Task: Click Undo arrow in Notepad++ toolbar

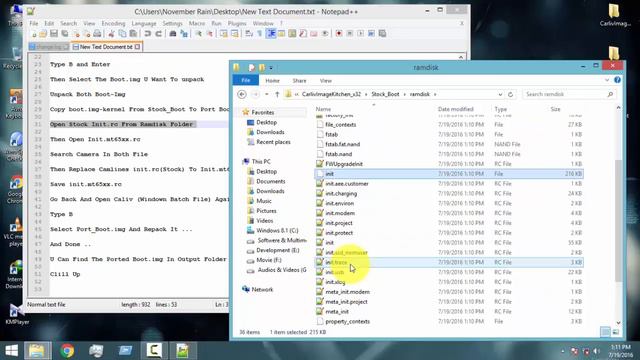Action: (148, 33)
